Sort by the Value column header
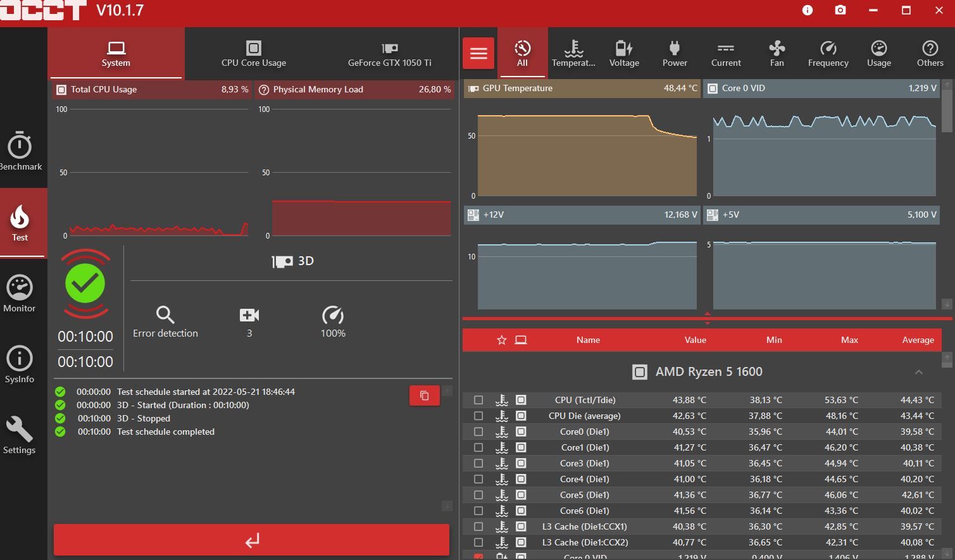 [695, 340]
